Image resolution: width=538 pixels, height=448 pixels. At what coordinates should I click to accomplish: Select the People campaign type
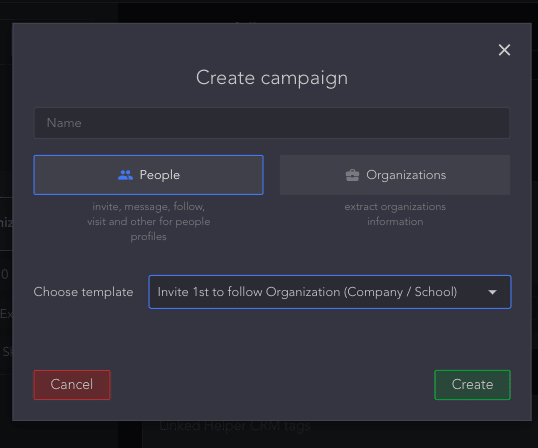pos(149,175)
